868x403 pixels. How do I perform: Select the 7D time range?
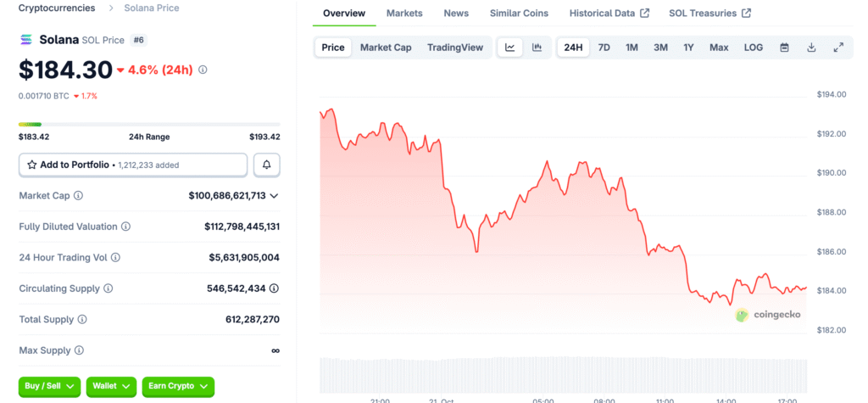pos(604,48)
